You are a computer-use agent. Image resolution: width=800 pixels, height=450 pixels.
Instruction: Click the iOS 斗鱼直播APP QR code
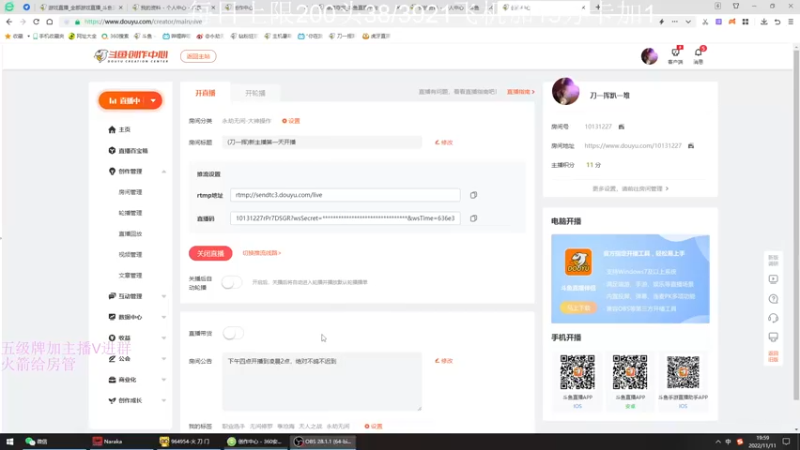pos(577,372)
